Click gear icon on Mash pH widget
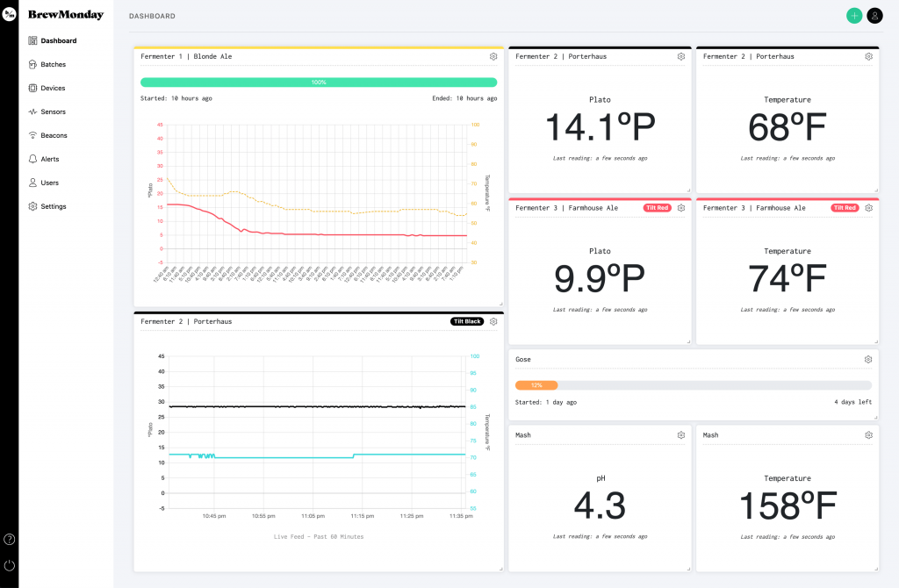The width and height of the screenshot is (899, 588). point(681,435)
